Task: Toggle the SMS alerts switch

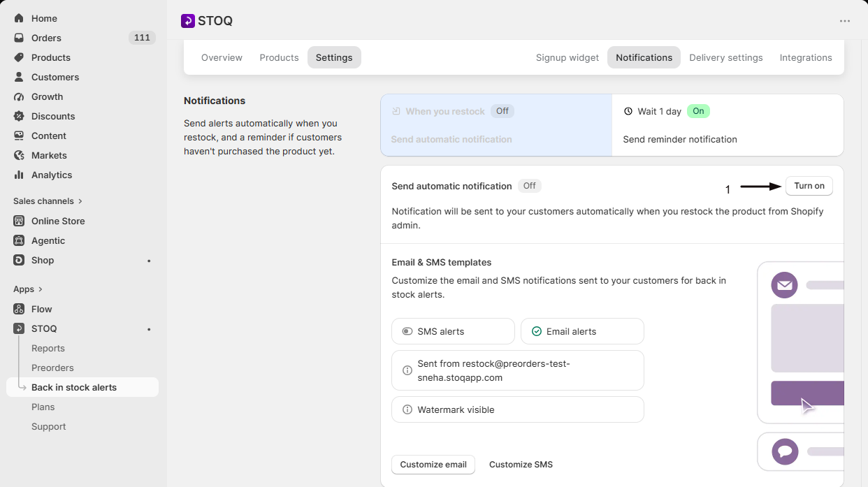Action: (407, 331)
